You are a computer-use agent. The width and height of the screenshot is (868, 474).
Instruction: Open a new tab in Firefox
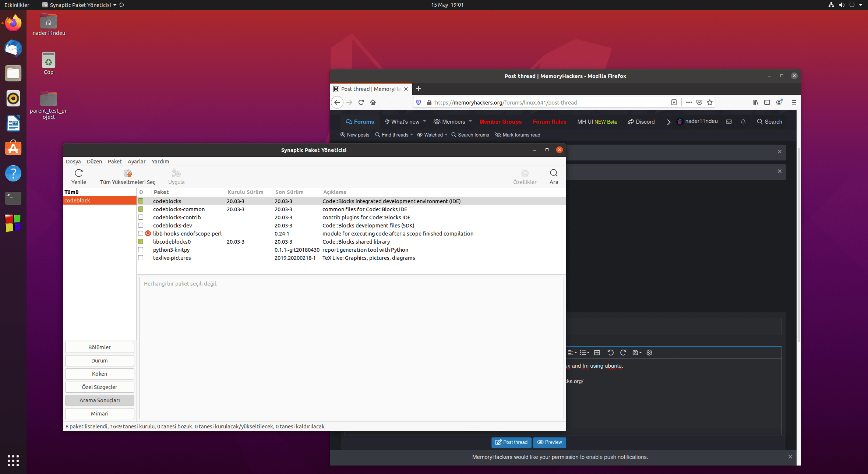[x=419, y=89]
